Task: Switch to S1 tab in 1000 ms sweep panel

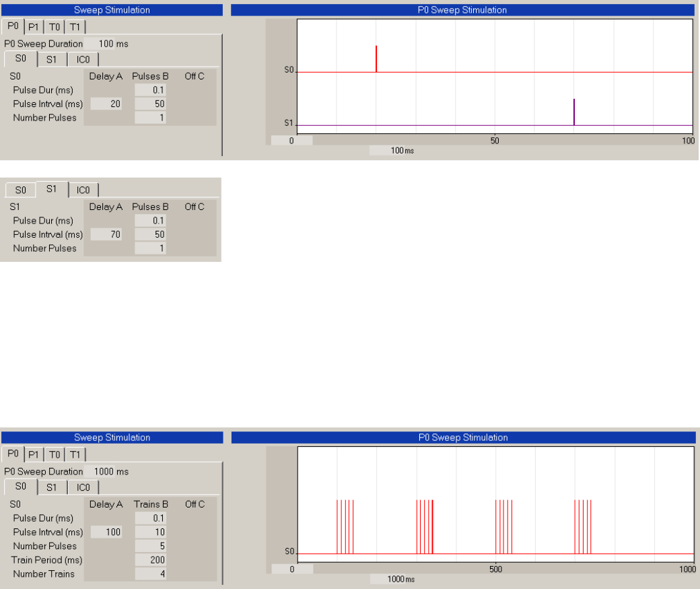Action: click(51, 487)
